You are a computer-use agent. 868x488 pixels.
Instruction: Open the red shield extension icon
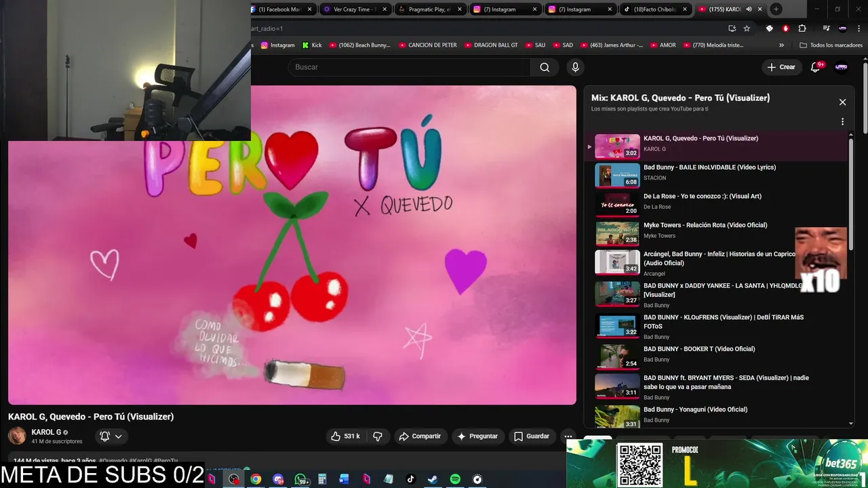point(785,28)
